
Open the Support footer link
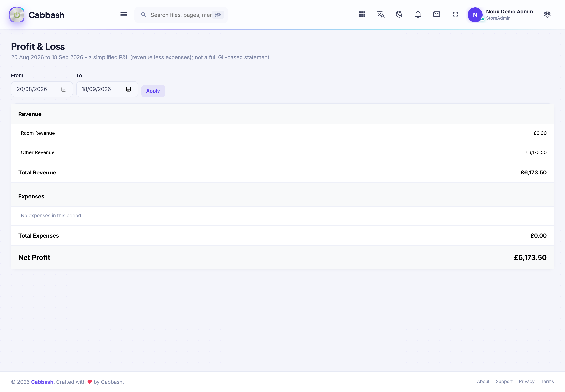click(504, 381)
